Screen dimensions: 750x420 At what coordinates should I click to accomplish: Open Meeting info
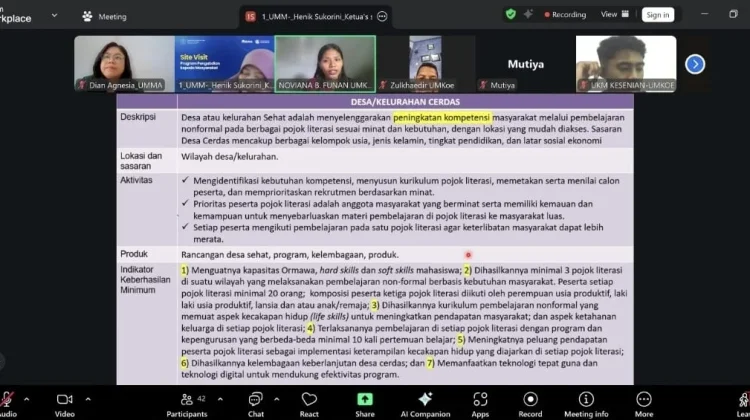click(586, 404)
